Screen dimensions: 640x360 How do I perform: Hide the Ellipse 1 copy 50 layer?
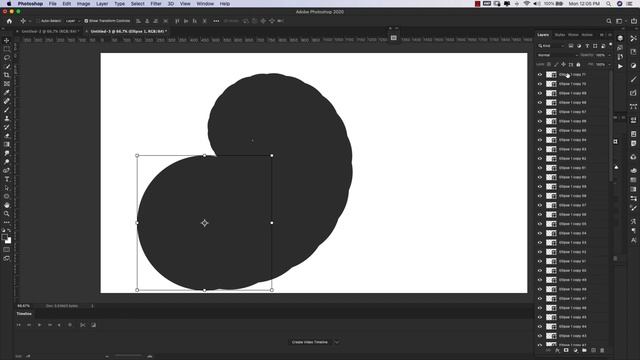tap(540, 271)
